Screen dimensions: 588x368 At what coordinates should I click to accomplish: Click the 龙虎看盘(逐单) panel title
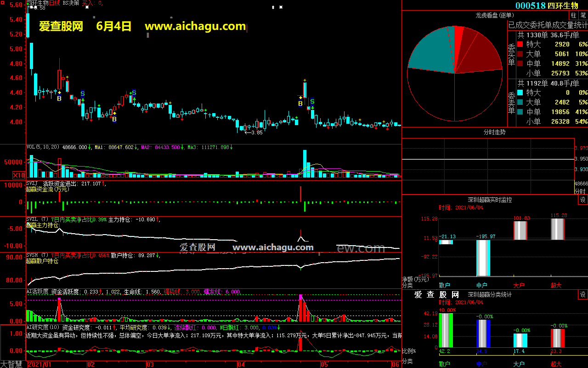494,15
